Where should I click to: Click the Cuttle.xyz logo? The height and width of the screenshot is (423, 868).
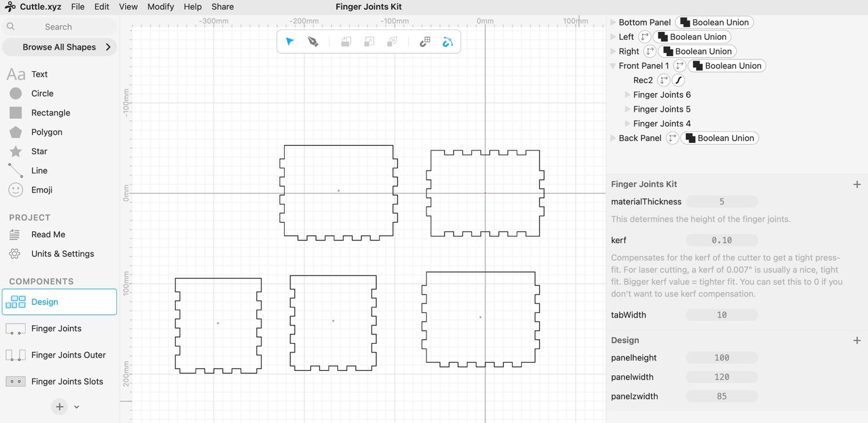pyautogui.click(x=33, y=6)
